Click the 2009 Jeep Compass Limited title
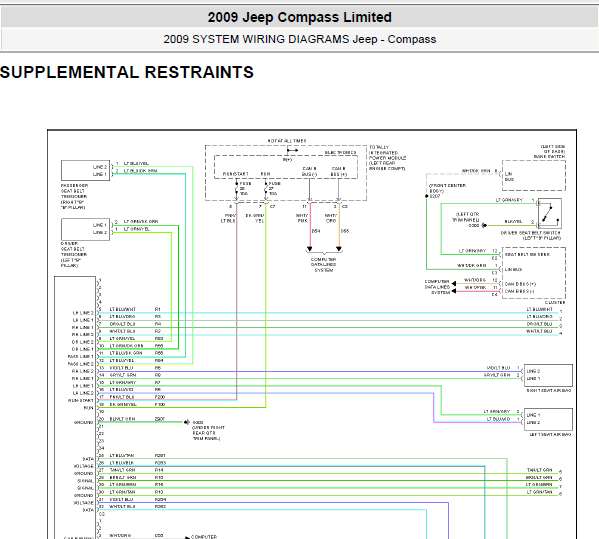The height and width of the screenshot is (539, 599). tap(300, 17)
